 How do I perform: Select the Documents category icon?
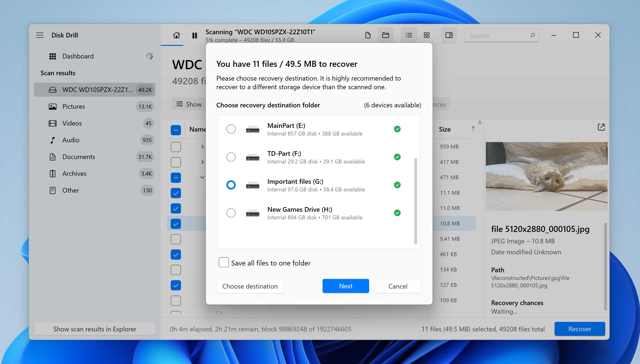pyautogui.click(x=52, y=156)
